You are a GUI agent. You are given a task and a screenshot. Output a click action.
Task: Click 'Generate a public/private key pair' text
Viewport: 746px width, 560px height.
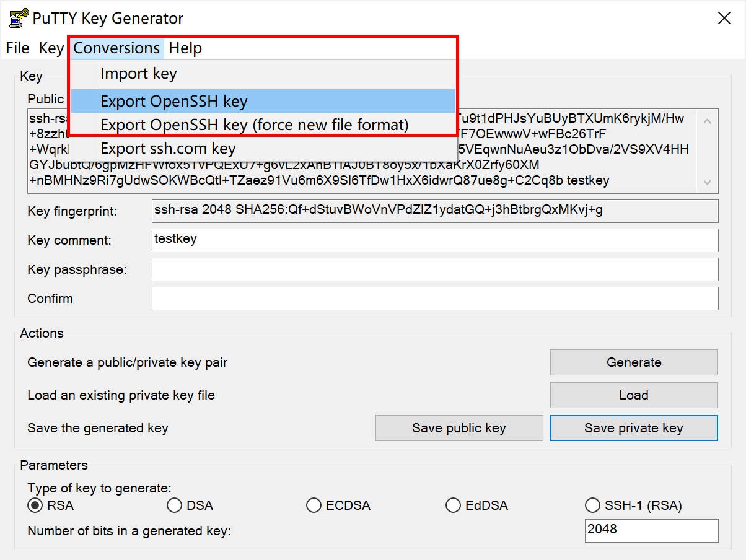128,362
